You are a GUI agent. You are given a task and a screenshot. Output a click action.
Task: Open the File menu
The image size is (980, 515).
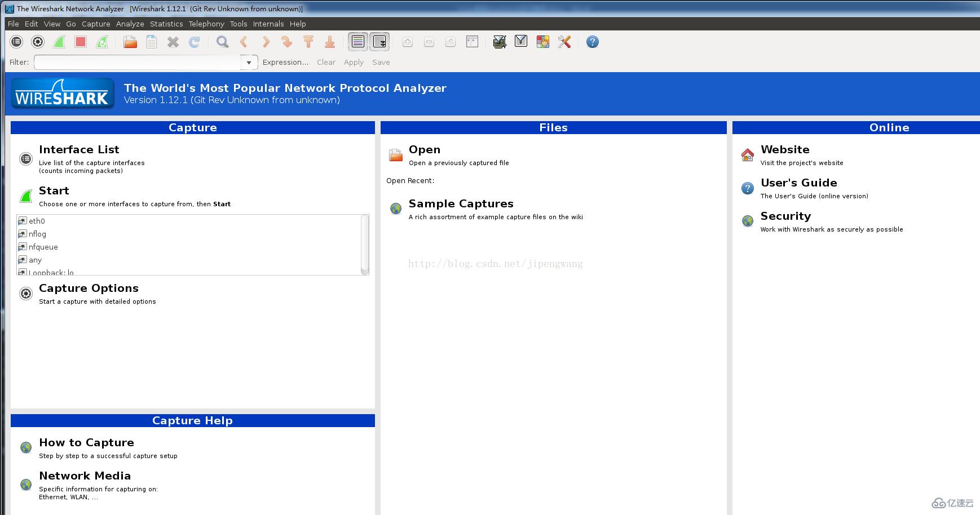click(14, 24)
